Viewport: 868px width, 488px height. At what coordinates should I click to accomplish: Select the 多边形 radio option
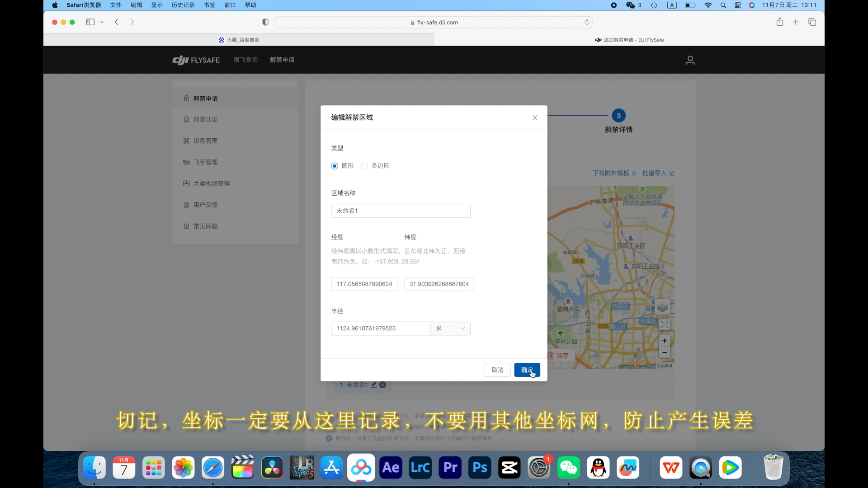tap(364, 166)
